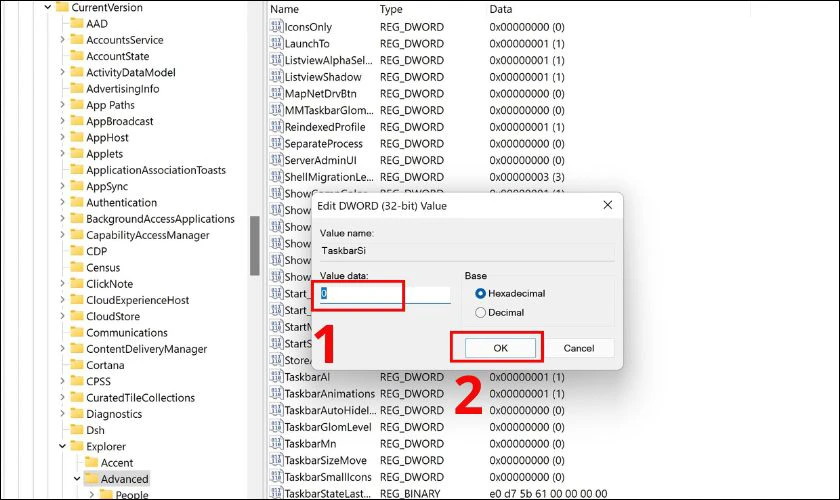
Task: Click the AdvertisingInfo folder icon
Action: [77, 88]
